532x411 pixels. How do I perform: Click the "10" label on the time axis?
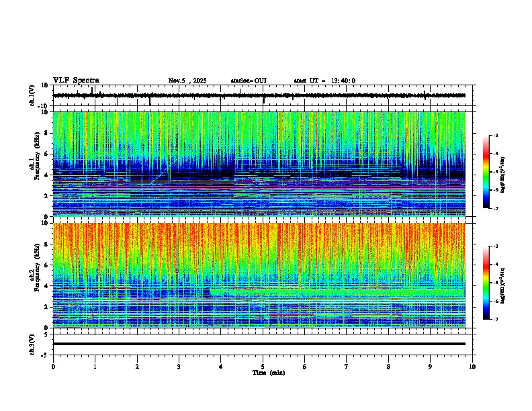point(472,367)
